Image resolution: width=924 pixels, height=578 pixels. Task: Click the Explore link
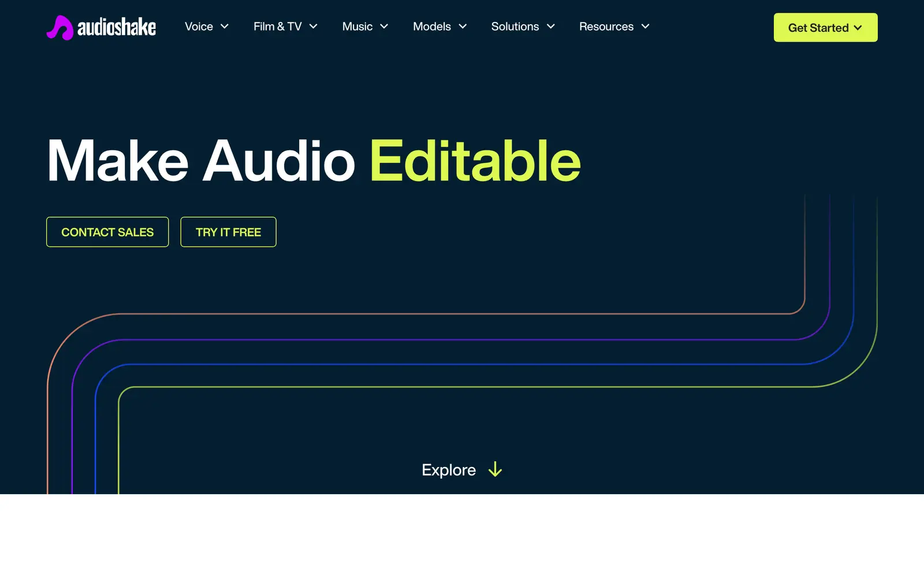[x=449, y=470]
